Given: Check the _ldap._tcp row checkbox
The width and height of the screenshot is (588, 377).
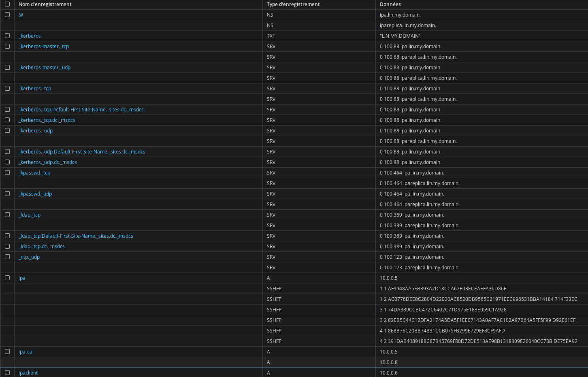Looking at the screenshot, I should pos(7,215).
